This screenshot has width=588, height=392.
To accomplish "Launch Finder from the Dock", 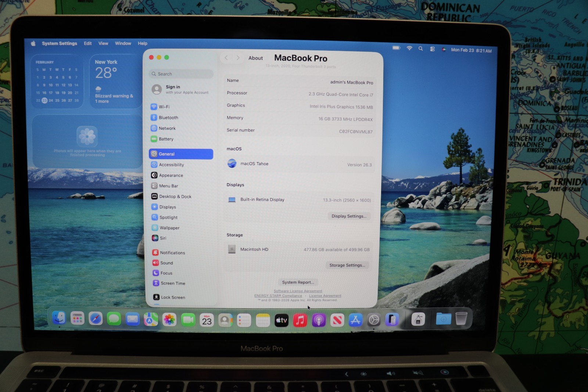I will pyautogui.click(x=59, y=318).
